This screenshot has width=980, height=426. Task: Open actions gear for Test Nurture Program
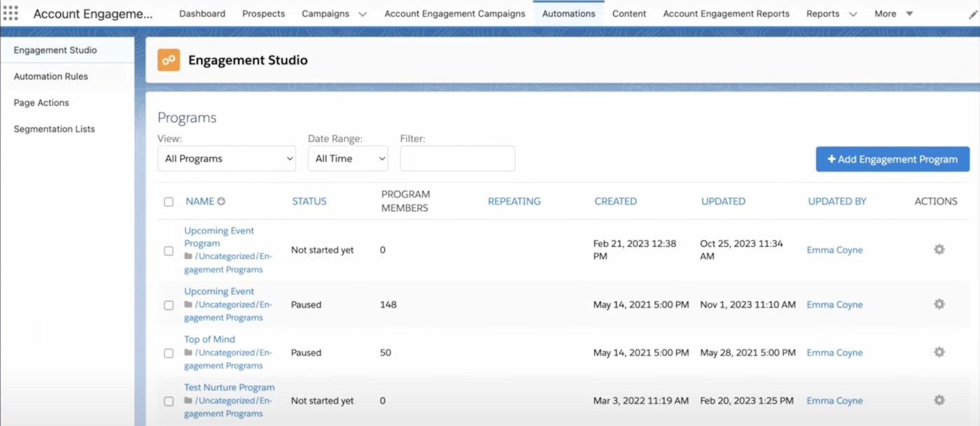click(x=939, y=400)
